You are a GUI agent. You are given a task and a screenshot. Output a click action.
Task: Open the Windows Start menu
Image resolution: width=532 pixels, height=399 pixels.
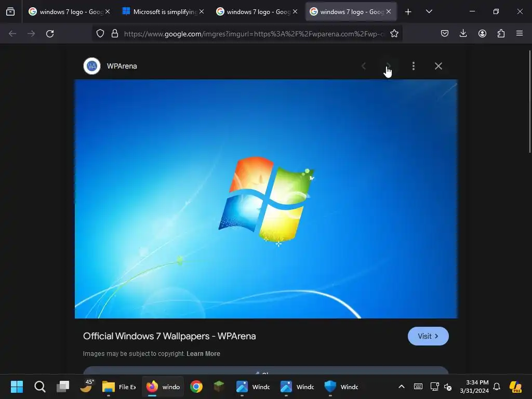click(x=17, y=387)
